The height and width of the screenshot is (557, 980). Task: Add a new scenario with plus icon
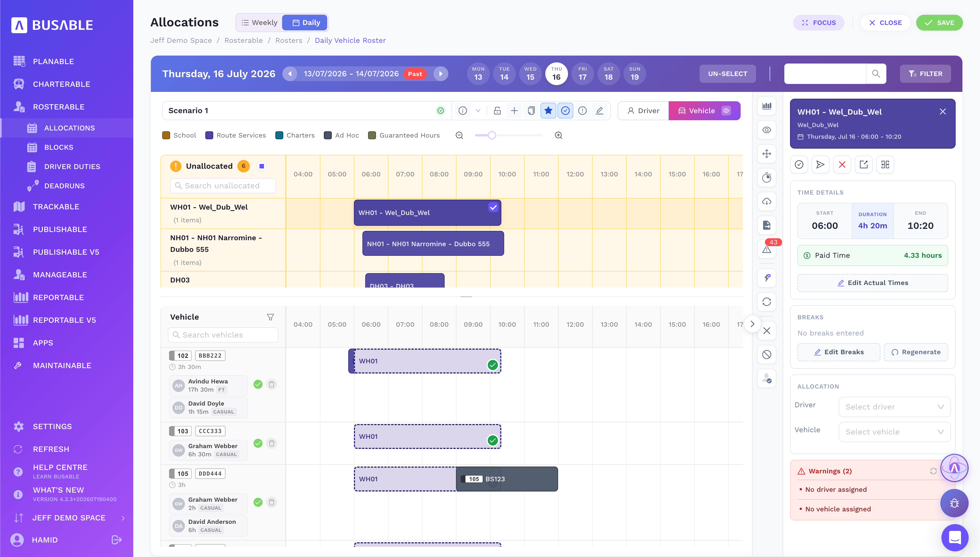pyautogui.click(x=514, y=111)
